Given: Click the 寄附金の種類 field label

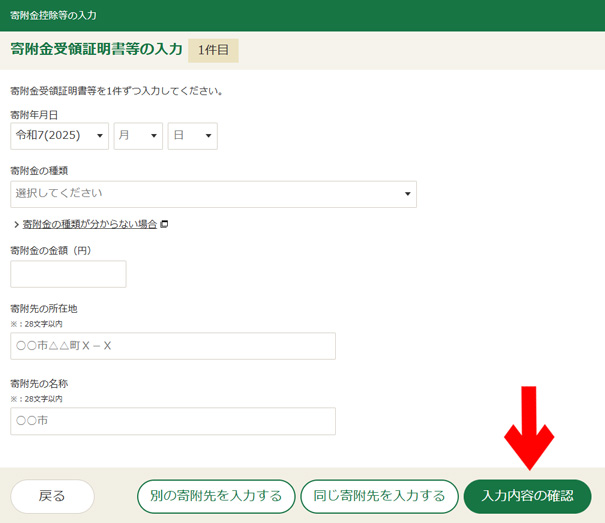Looking at the screenshot, I should tap(38, 171).
